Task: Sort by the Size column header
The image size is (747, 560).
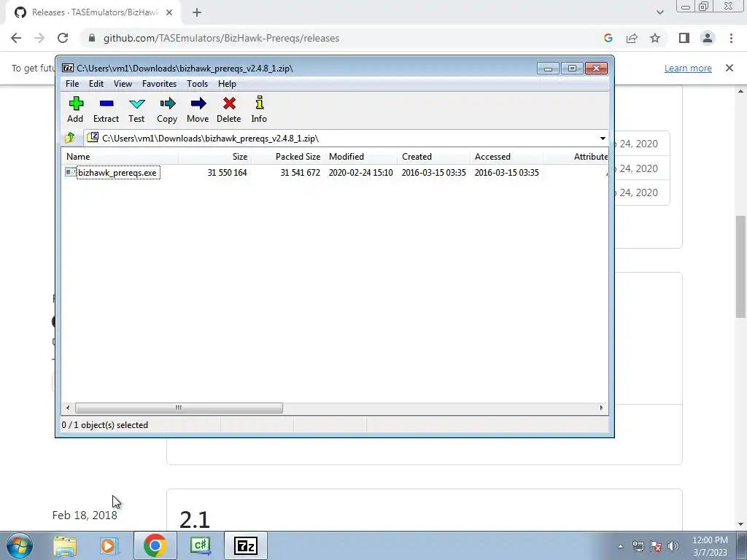Action: pos(215,157)
